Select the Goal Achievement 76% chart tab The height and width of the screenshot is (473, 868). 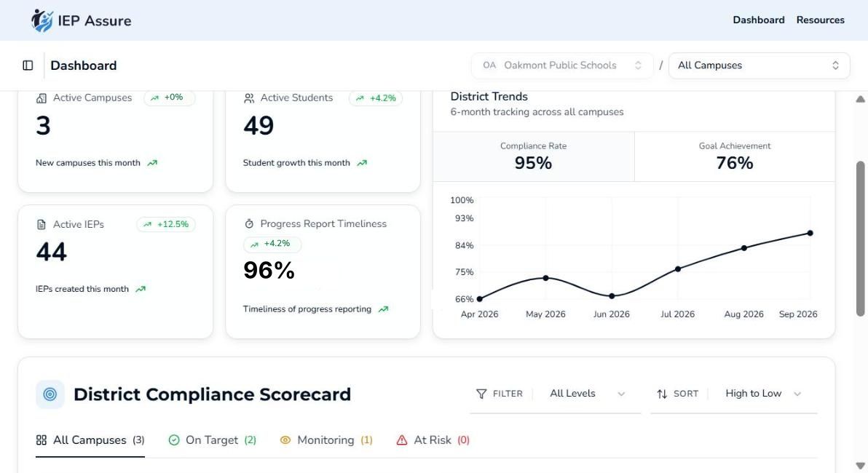(735, 156)
